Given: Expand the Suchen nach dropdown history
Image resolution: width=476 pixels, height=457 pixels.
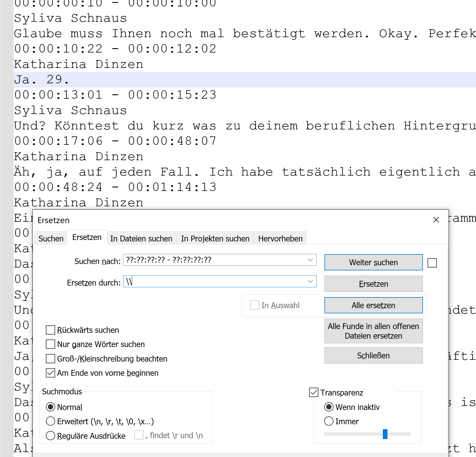Looking at the screenshot, I should 310,260.
